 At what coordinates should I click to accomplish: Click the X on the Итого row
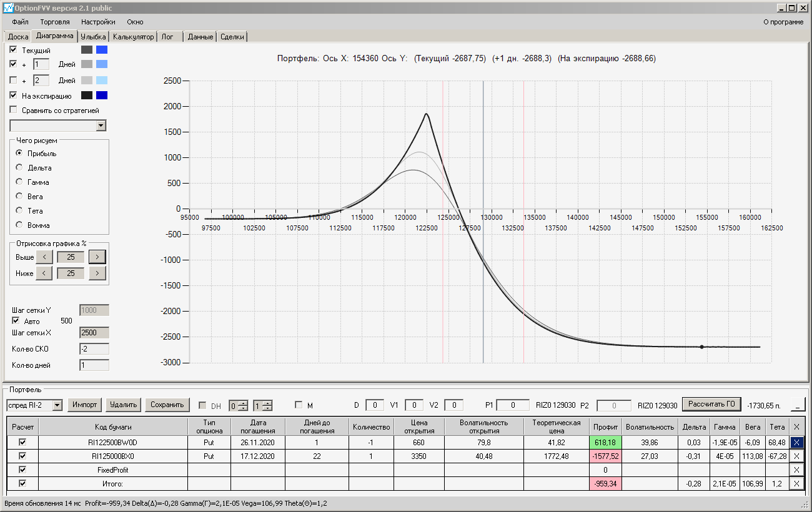click(796, 483)
